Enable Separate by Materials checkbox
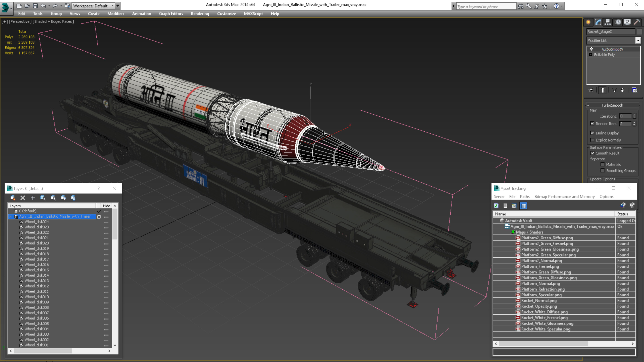 pyautogui.click(x=603, y=164)
